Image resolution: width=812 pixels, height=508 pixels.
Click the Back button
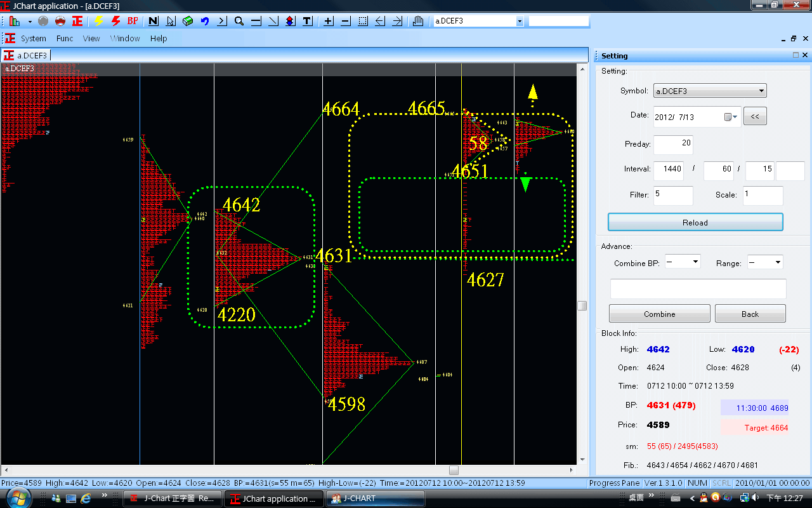click(750, 314)
